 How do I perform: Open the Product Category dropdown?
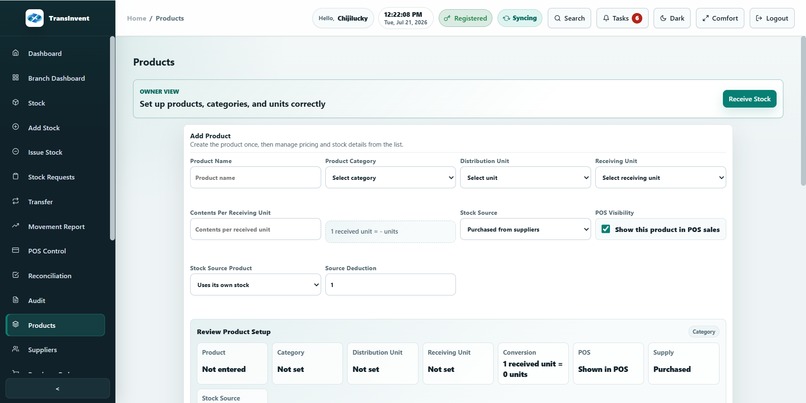tap(390, 177)
